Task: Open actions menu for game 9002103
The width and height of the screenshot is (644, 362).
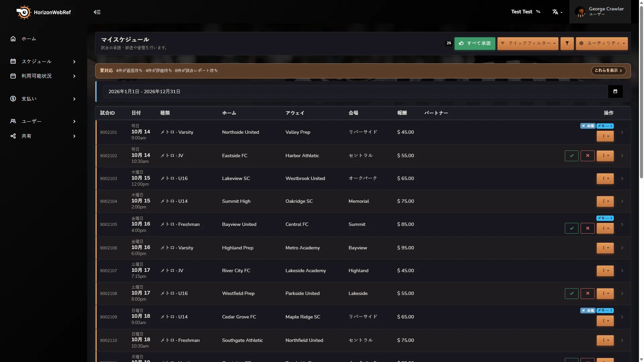Action: point(605,179)
